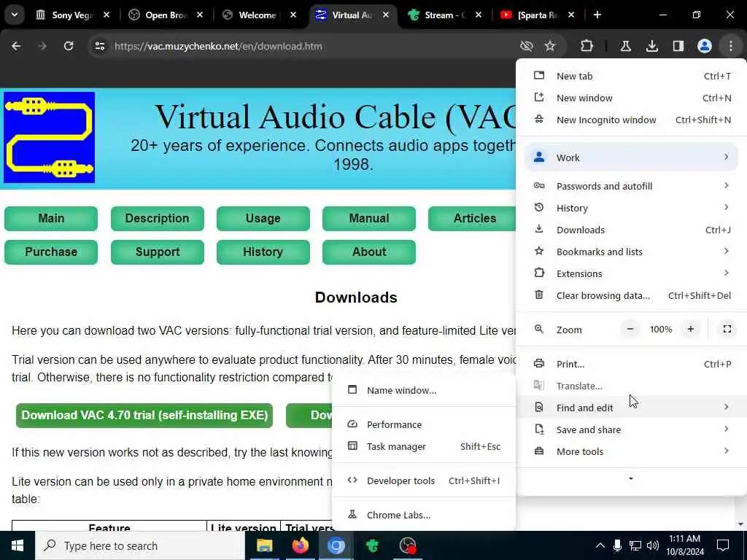Screen dimensions: 747x560
Task: Open the Extensions puzzle icon in toolbar
Action: (x=587, y=46)
